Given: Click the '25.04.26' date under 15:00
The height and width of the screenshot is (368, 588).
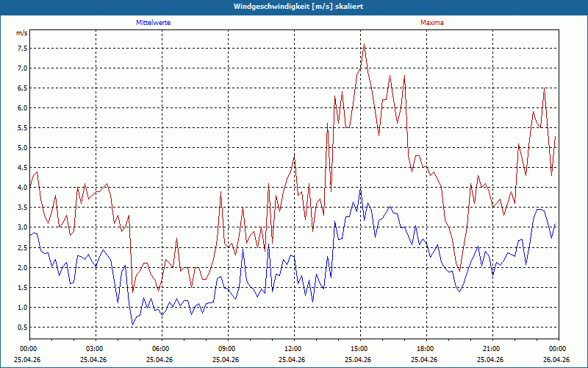Looking at the screenshot, I should [358, 359].
